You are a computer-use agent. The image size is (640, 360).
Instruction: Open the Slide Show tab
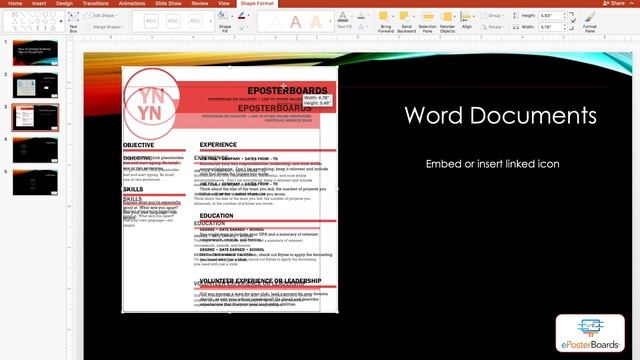pyautogui.click(x=168, y=3)
